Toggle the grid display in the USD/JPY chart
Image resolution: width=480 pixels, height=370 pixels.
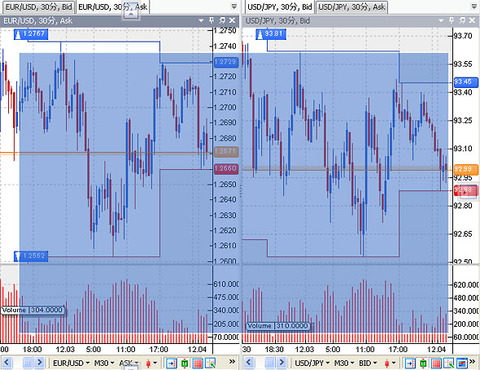click(436, 363)
